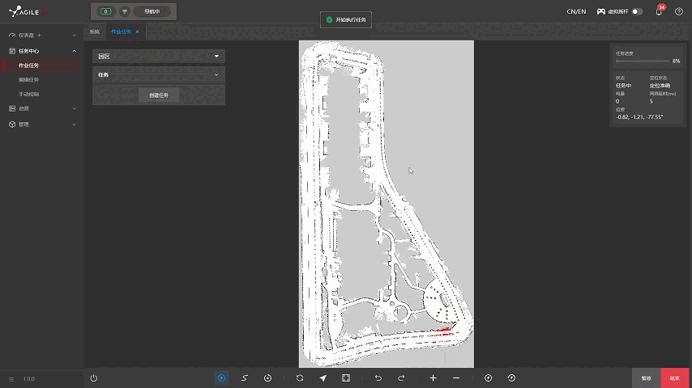Click the power icon in bottom toolbar
This screenshot has width=692, height=388.
(x=94, y=378)
